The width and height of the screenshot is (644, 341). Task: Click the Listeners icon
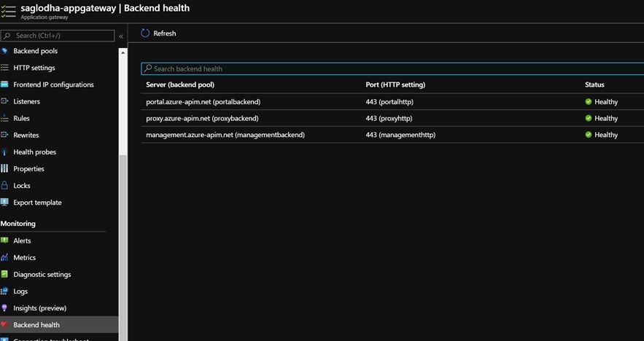(4, 101)
